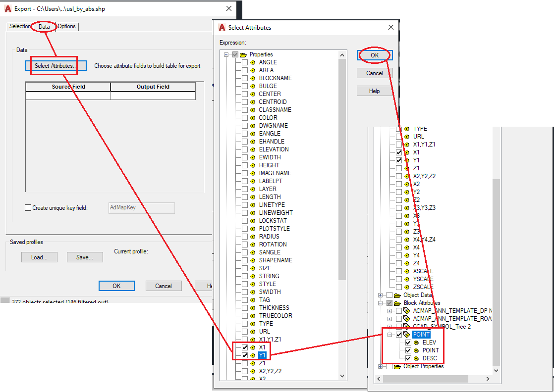Screen dimensions: 554x392
Task: Click the Select Attributes button
Action: [55, 65]
